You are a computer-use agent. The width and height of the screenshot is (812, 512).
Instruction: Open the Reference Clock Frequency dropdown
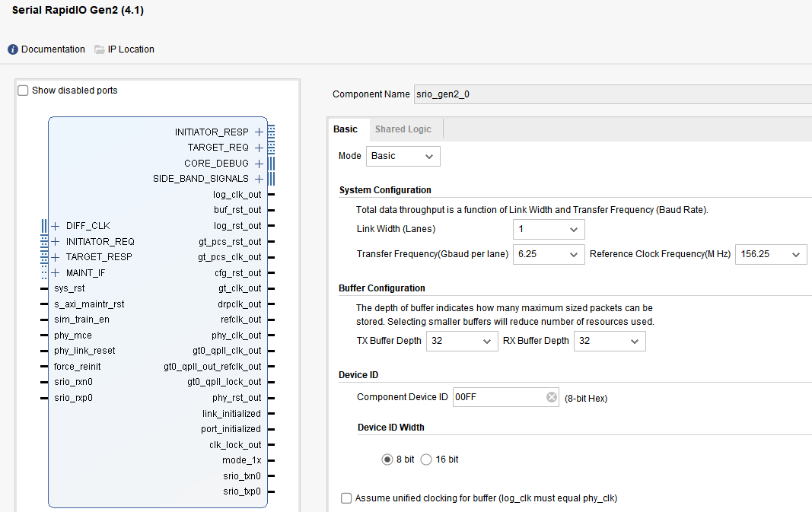coord(771,254)
